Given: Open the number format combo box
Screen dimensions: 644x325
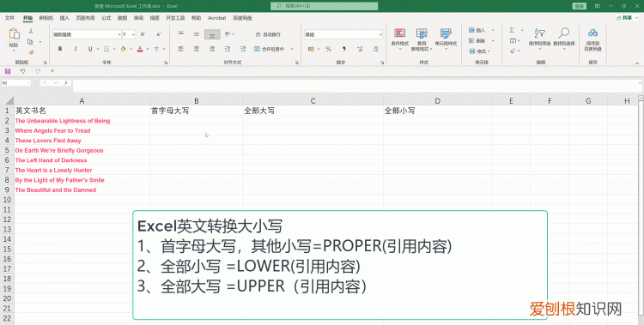Looking at the screenshot, I should tap(343, 34).
